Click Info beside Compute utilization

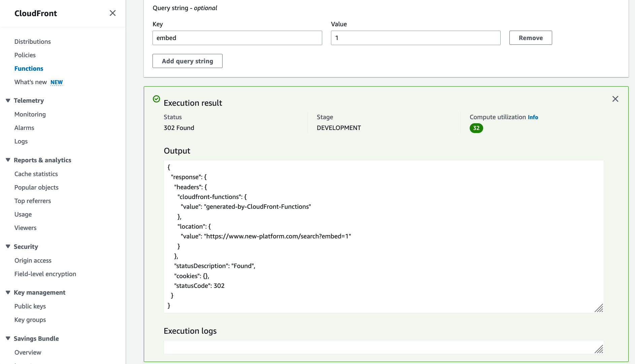pyautogui.click(x=533, y=117)
